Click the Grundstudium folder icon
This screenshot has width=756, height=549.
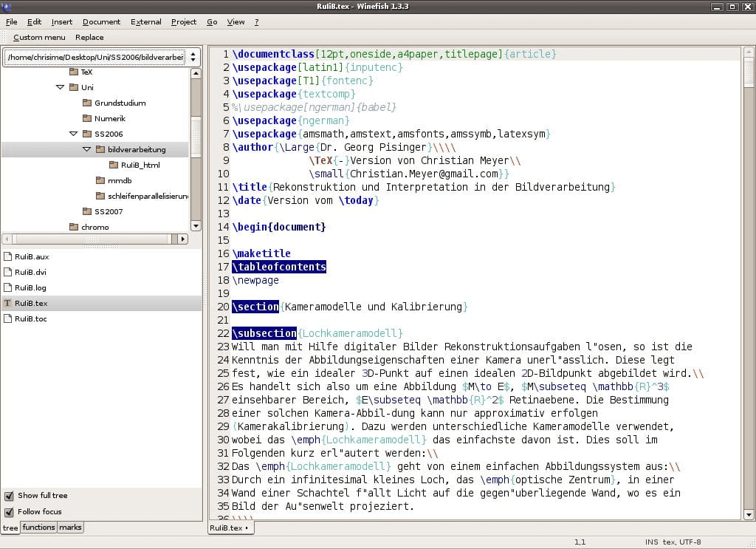point(87,103)
